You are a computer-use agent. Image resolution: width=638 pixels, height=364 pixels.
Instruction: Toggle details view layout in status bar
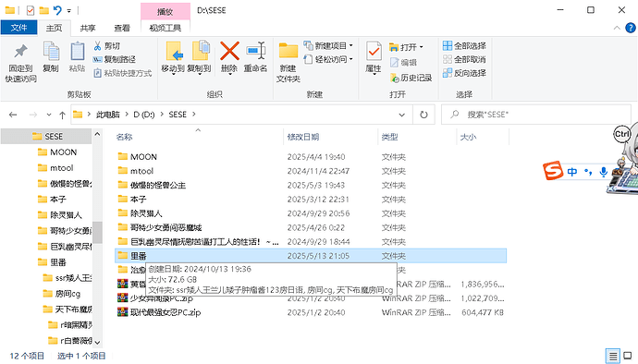coord(613,356)
